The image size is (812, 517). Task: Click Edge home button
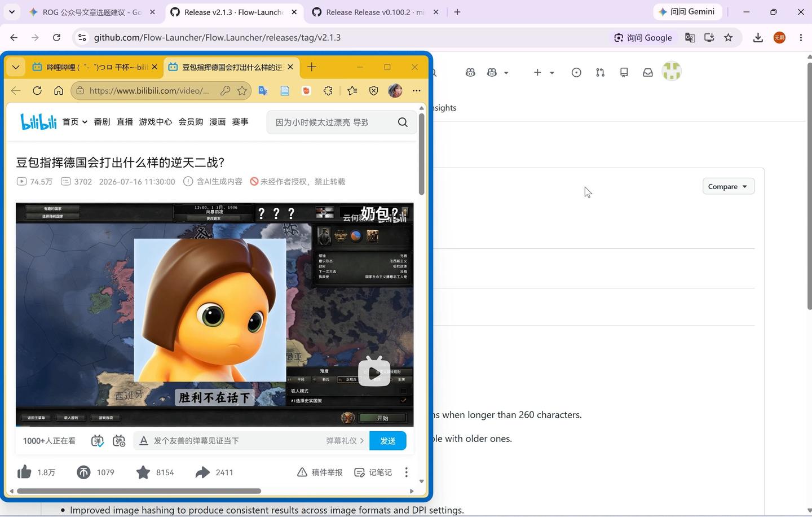coord(59,90)
